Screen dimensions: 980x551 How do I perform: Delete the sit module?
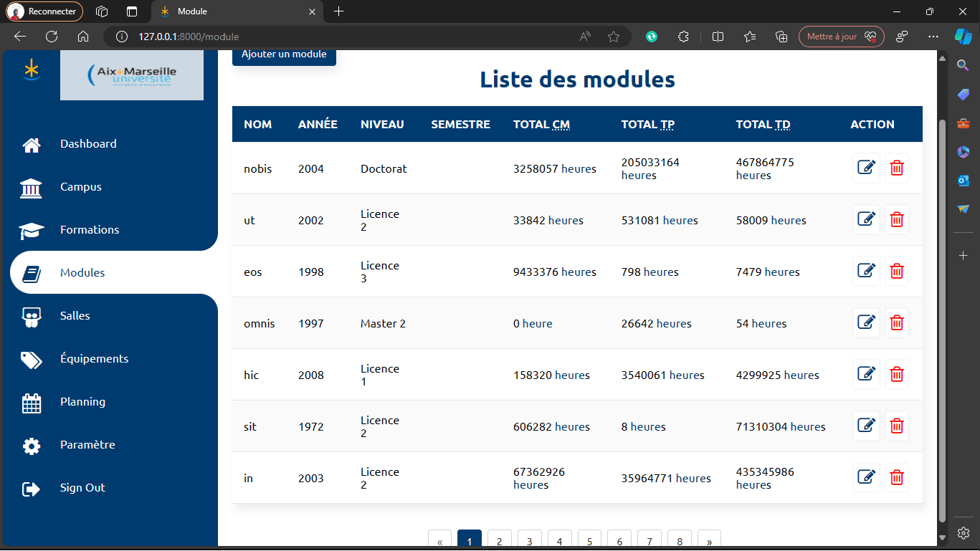pyautogui.click(x=896, y=426)
